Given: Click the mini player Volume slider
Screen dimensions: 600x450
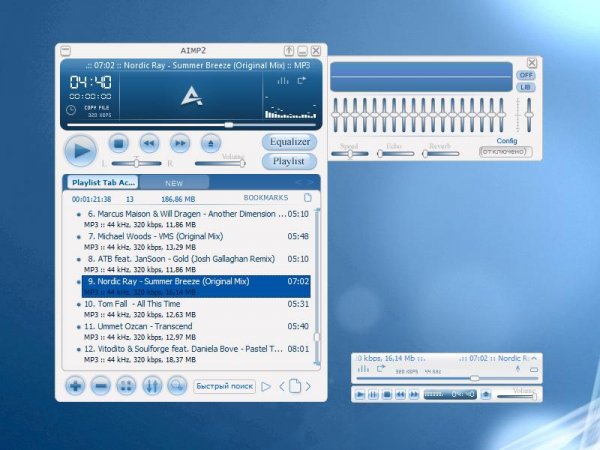Looking at the screenshot, I should click(x=517, y=396).
